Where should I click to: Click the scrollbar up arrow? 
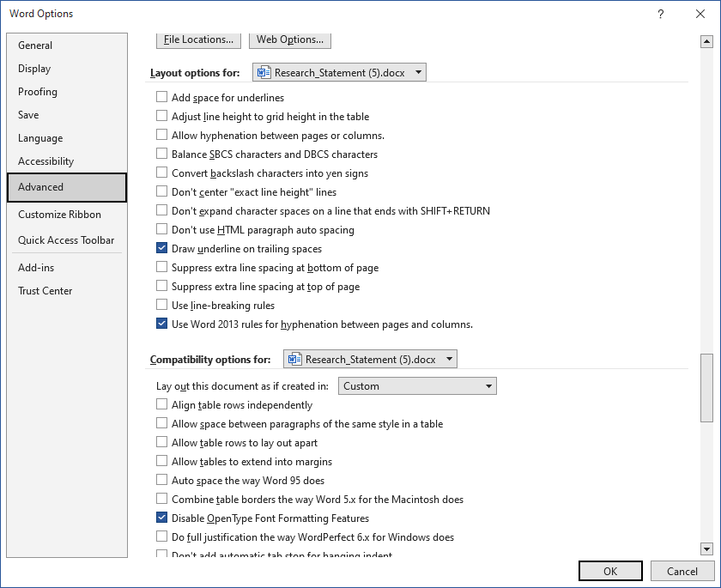pos(706,40)
